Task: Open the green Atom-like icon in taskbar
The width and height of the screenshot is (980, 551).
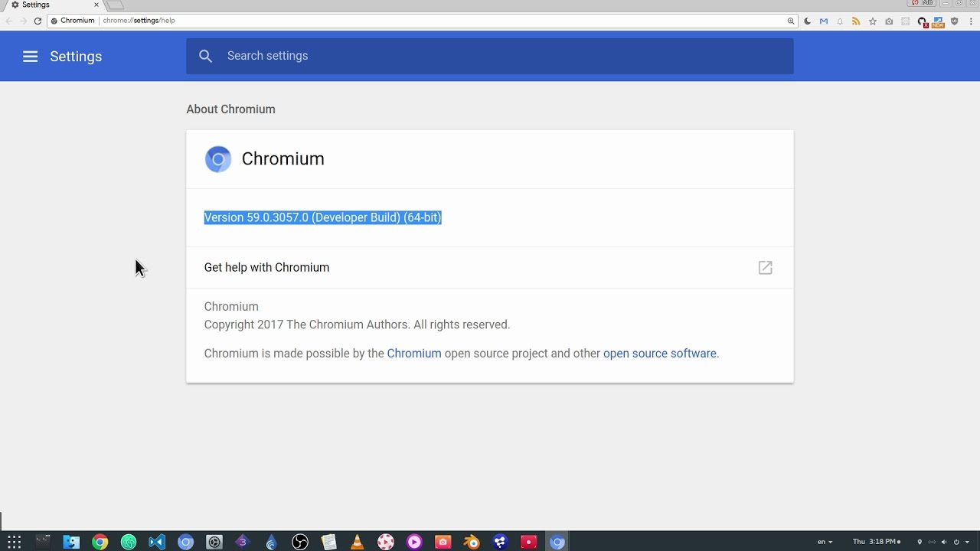Action: point(129,542)
